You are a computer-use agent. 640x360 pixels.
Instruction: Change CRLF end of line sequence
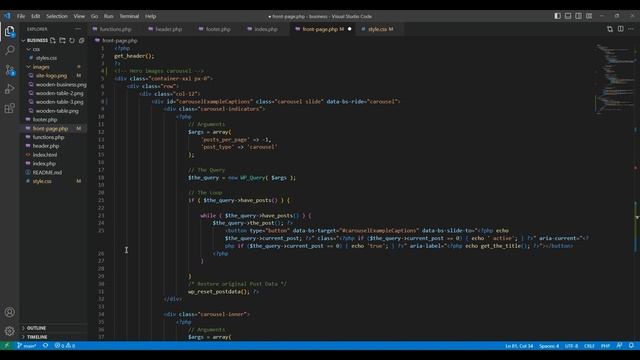coord(589,346)
